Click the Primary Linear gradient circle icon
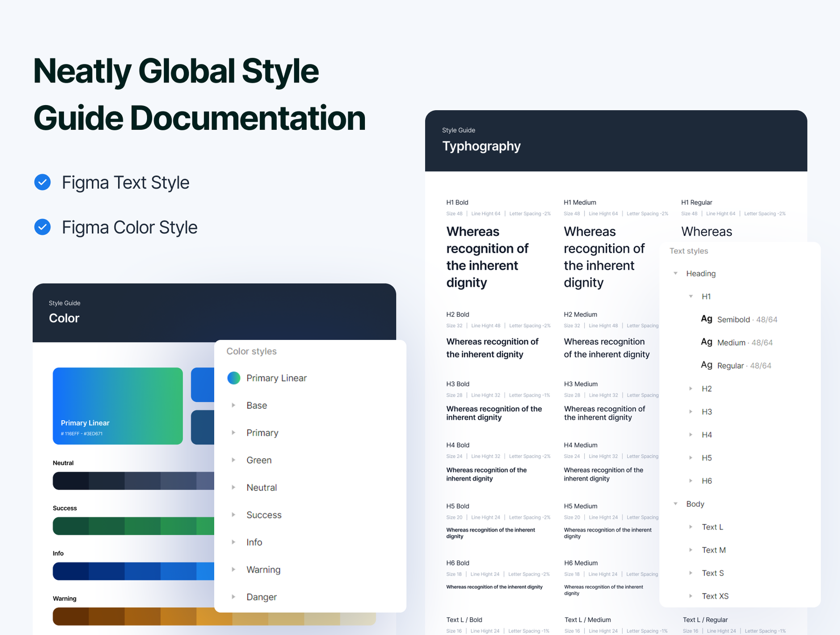The width and height of the screenshot is (840, 635). [234, 378]
